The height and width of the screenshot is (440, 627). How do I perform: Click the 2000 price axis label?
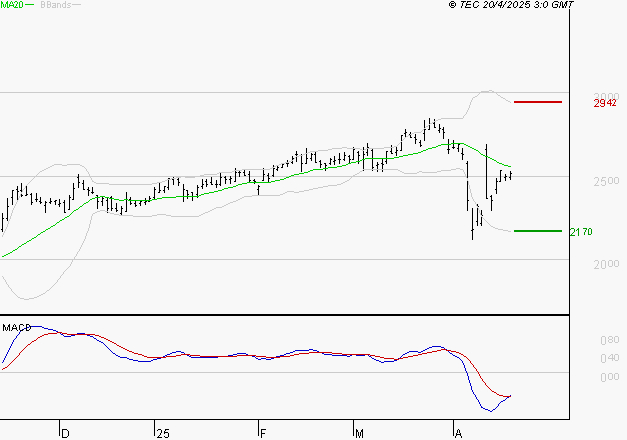point(606,265)
